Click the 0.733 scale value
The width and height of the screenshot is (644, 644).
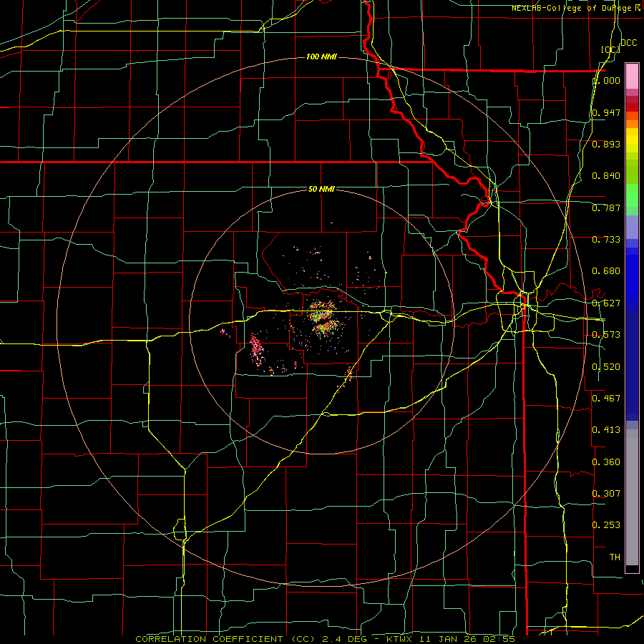tap(606, 240)
